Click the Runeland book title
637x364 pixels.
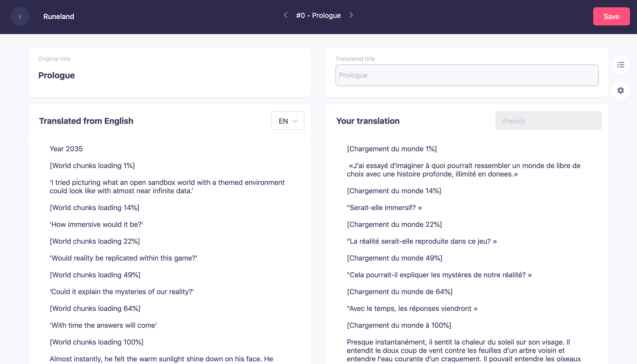coord(59,17)
